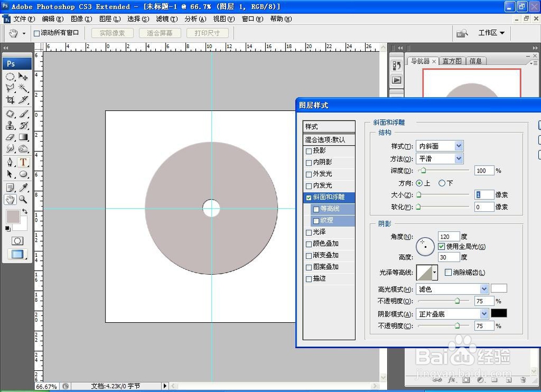Select the History Brush tool
Viewport: 541px width, 392px height.
[23, 125]
